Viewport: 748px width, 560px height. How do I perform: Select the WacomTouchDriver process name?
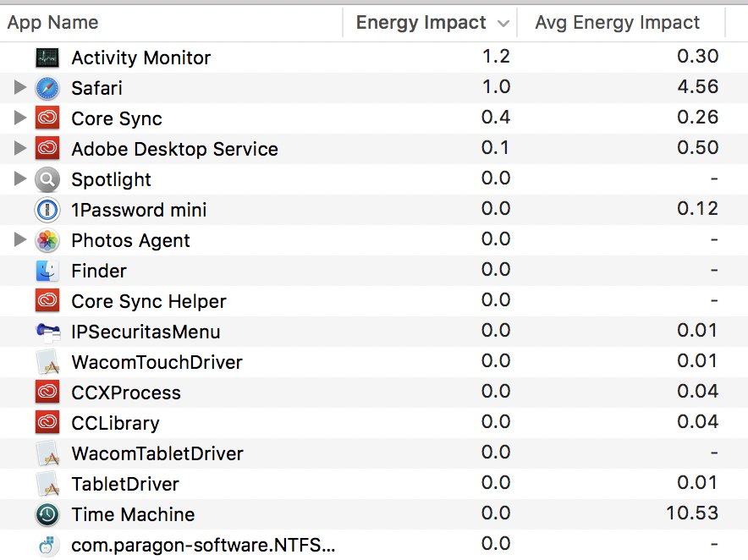[x=157, y=363]
